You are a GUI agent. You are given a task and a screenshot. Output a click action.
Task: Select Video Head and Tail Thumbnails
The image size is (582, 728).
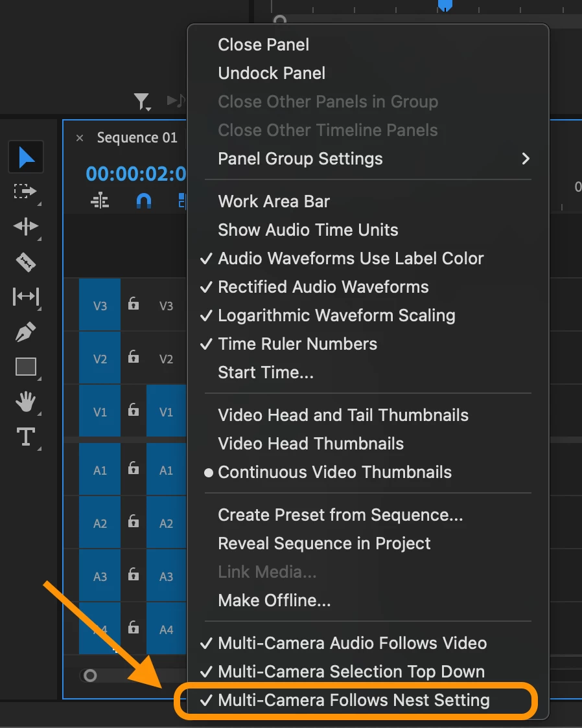click(368, 415)
